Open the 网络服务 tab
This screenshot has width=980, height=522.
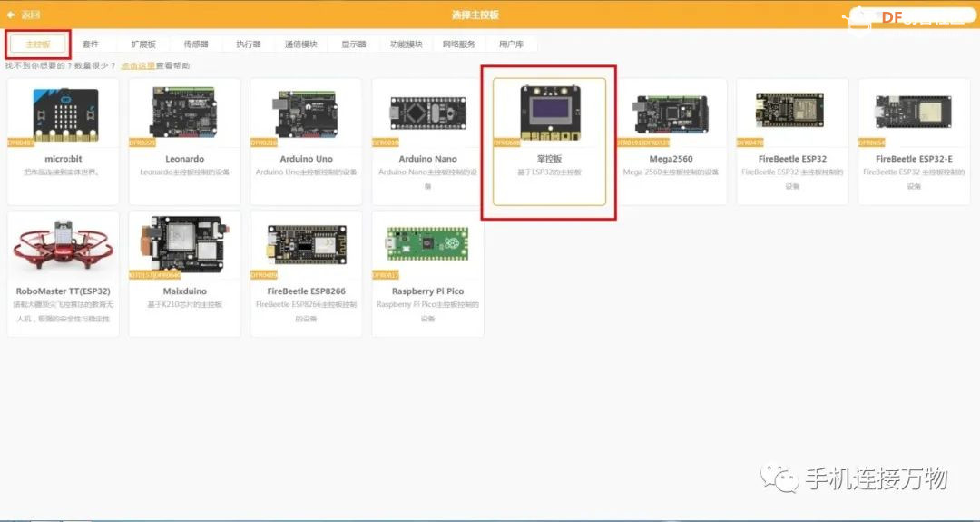[459, 44]
